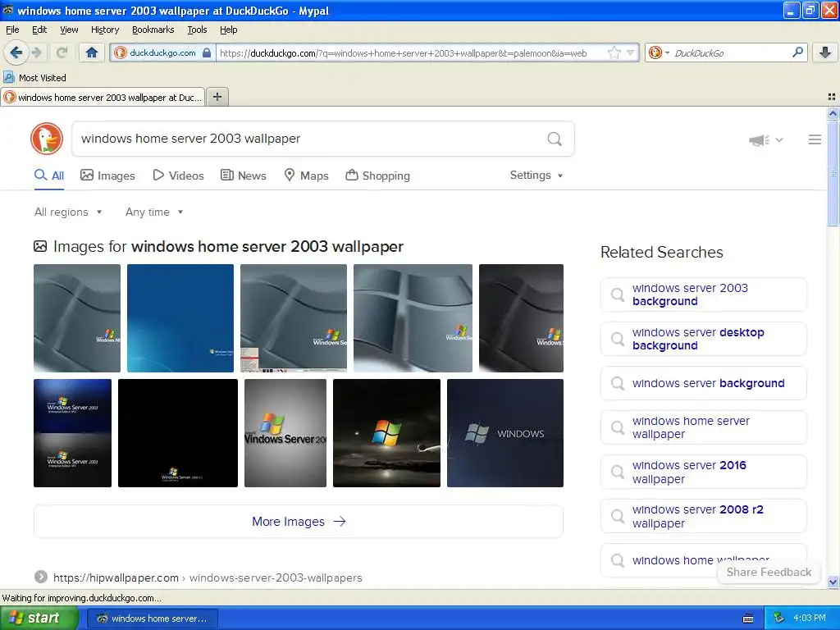Open the downloads arrow button
840x630 pixels.
(x=825, y=52)
